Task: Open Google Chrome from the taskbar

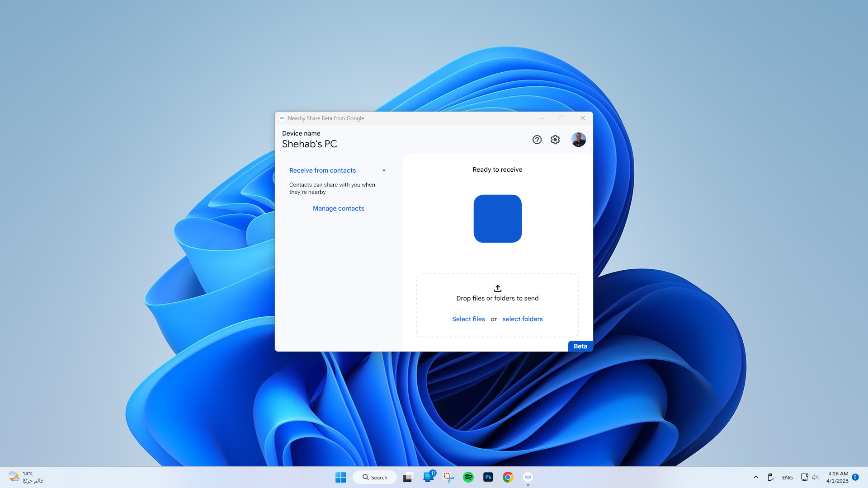Action: 508,477
